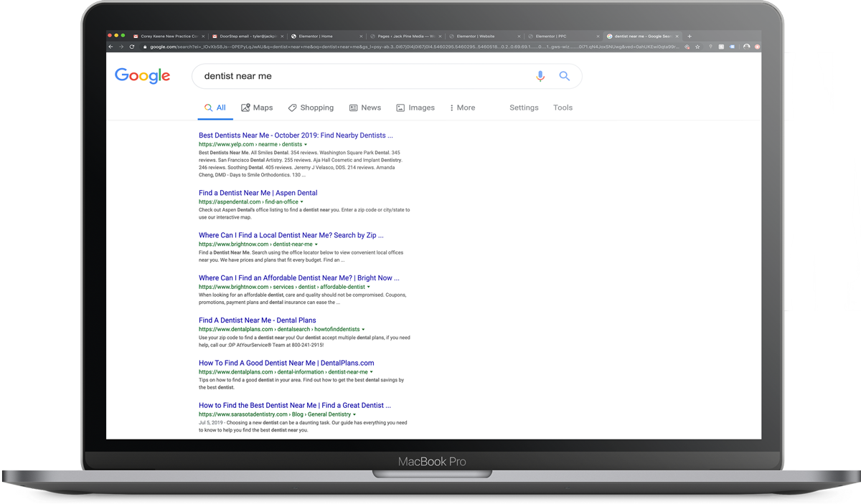Image resolution: width=861 pixels, height=504 pixels.
Task: Open the Find an Affordable Dentist result
Action: pyautogui.click(x=299, y=277)
